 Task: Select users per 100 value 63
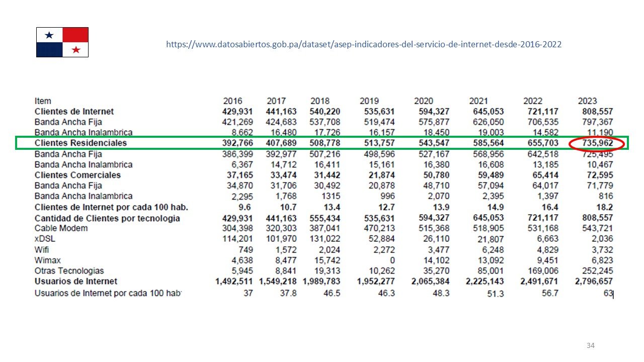click(608, 293)
